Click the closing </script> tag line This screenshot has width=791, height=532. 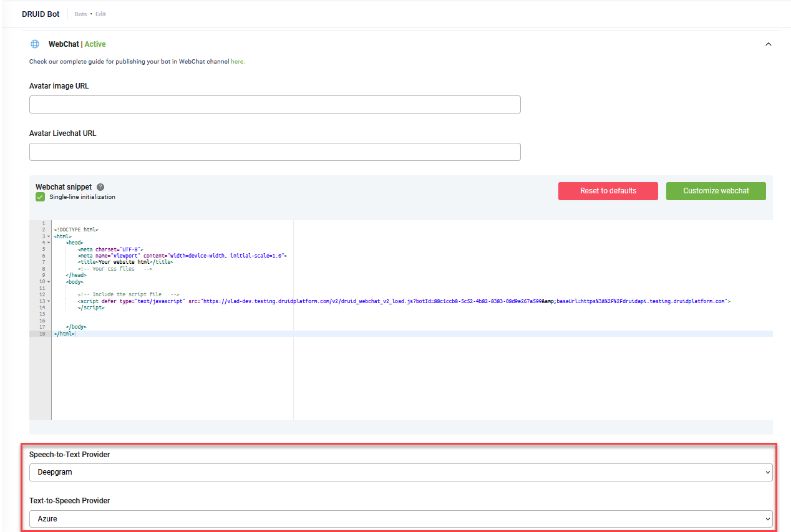[x=90, y=308]
